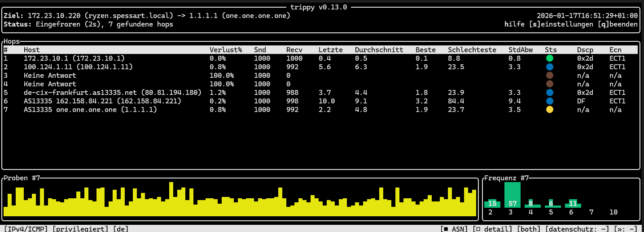Click the brown status dot for hop 4
The width and height of the screenshot is (644, 232).
[550, 84]
